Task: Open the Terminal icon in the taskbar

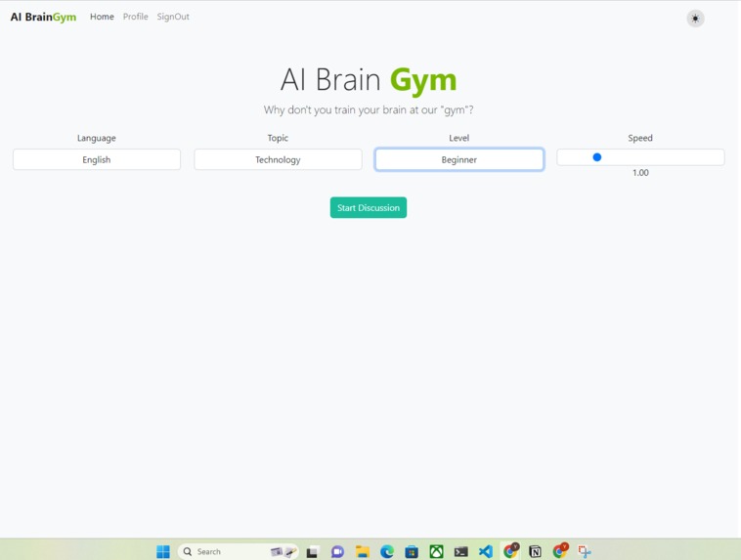Action: coord(460,551)
